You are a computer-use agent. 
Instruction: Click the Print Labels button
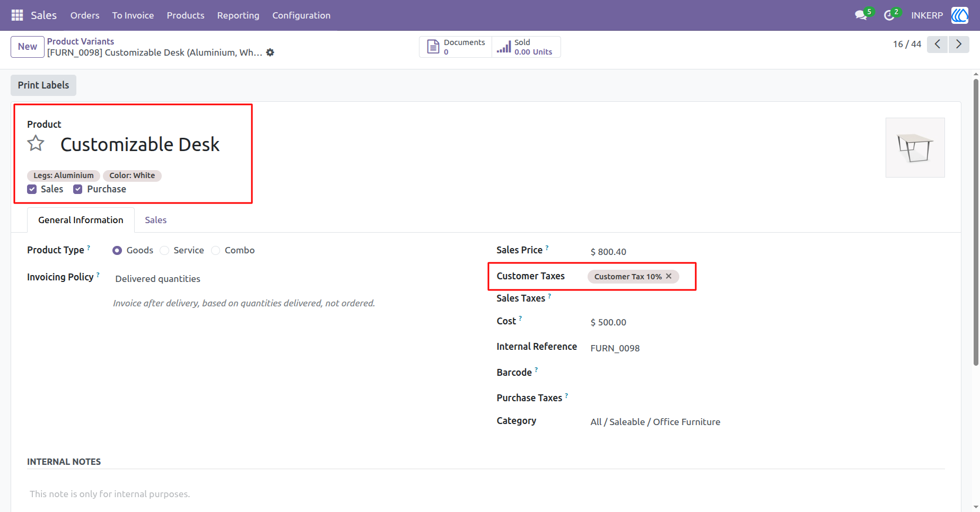[x=43, y=85]
